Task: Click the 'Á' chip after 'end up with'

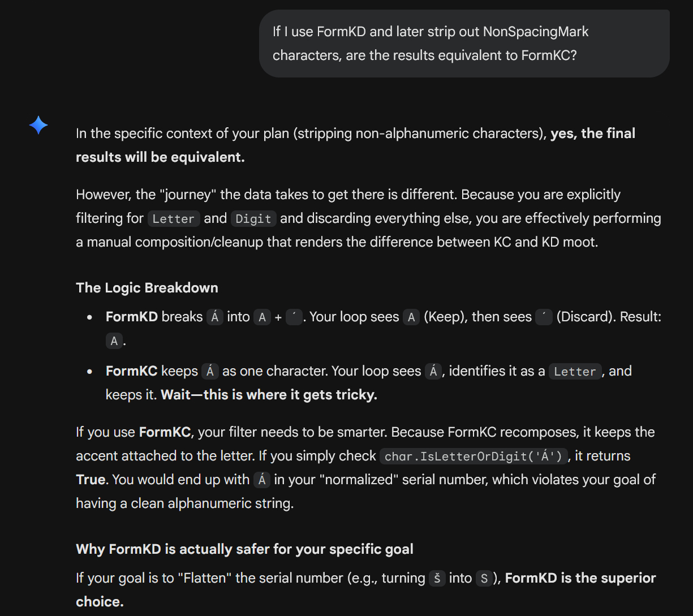Action: (x=261, y=480)
